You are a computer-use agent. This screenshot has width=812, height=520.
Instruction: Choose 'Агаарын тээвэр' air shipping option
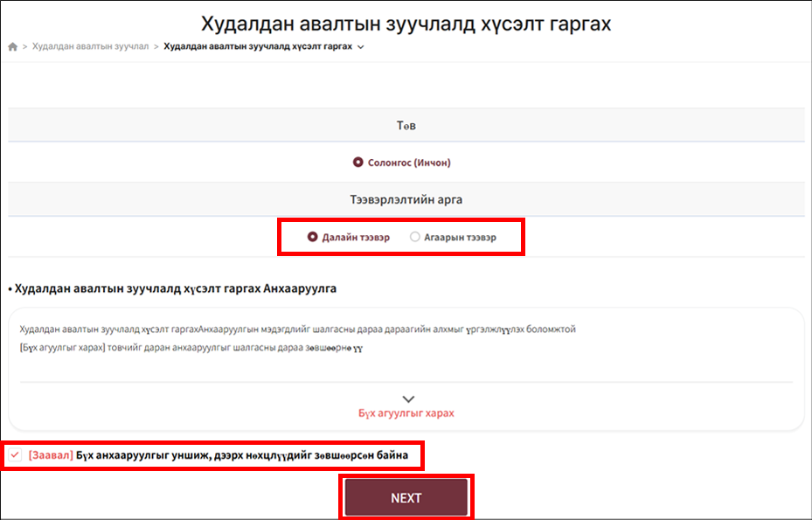(415, 237)
